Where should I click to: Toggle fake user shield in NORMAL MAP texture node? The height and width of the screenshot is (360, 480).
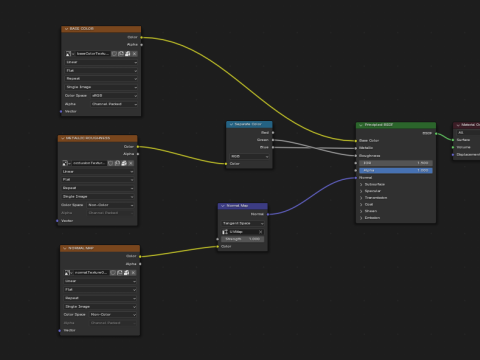tap(113, 273)
